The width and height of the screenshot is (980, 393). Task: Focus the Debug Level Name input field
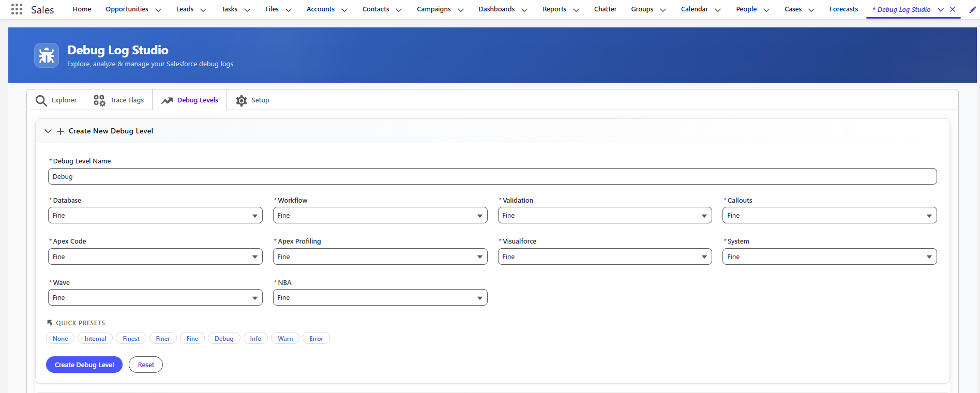492,176
